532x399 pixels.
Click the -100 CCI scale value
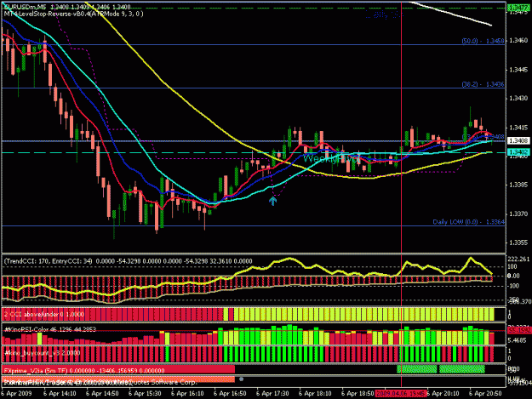click(x=513, y=287)
